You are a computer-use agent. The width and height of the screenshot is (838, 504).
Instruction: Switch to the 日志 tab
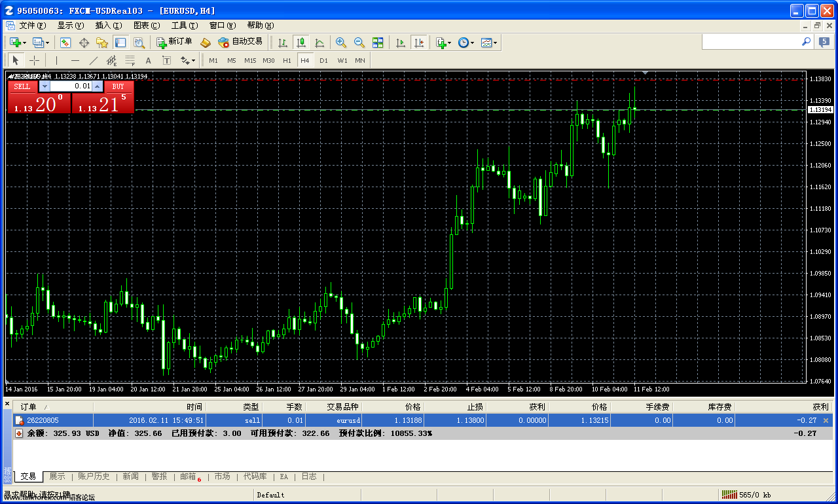(309, 477)
